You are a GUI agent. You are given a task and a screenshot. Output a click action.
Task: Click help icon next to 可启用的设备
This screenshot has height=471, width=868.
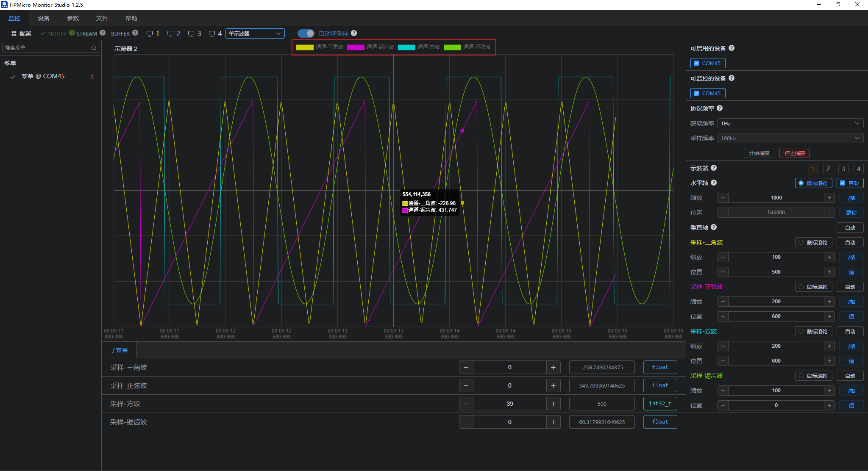(x=732, y=48)
